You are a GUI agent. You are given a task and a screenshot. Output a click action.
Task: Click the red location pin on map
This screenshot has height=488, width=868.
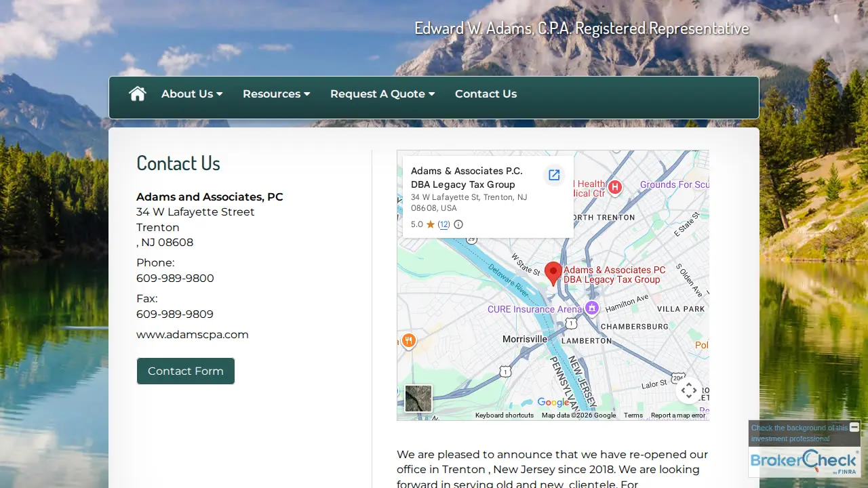tap(553, 274)
